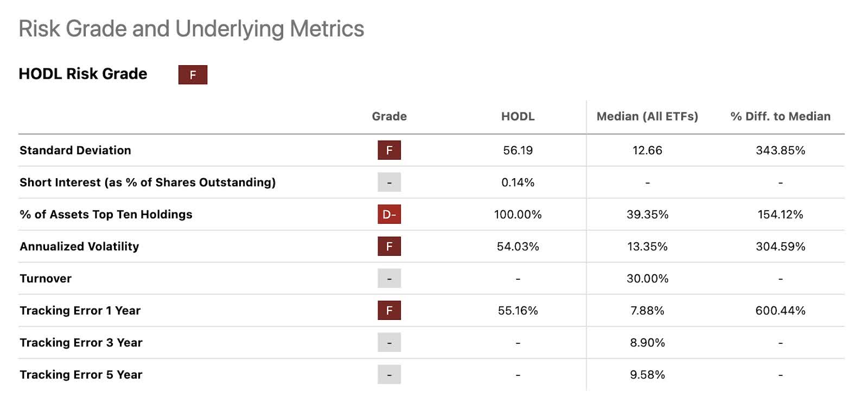Open the % of Assets Top Ten Holdings row
This screenshot has width=868, height=403.
(x=106, y=215)
